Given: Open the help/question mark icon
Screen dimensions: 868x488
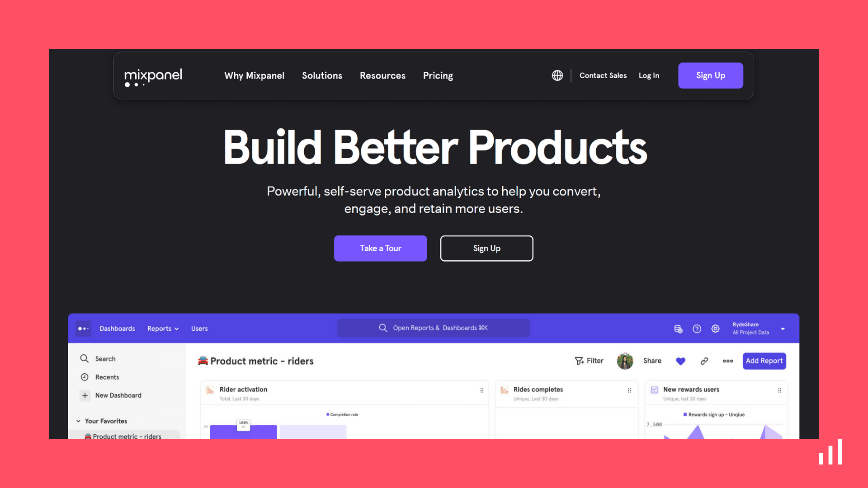Looking at the screenshot, I should pyautogui.click(x=696, y=328).
